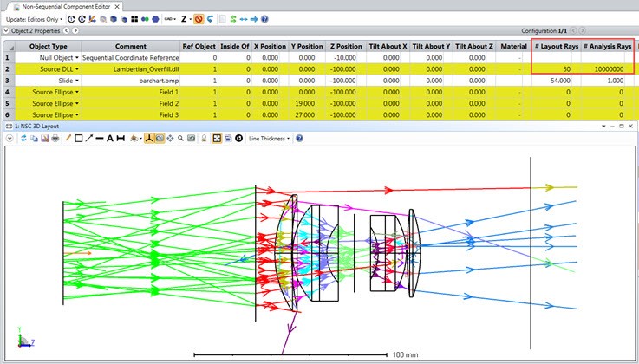Screen dimensions: 639x364
Task: Click next configuration arrow
Action: (583, 31)
